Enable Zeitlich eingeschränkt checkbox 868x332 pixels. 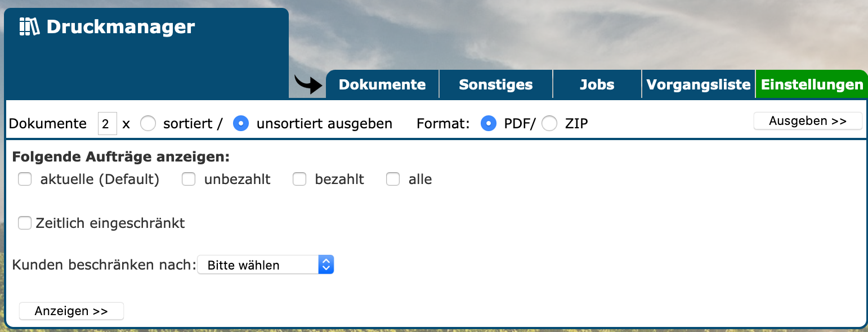pos(25,223)
